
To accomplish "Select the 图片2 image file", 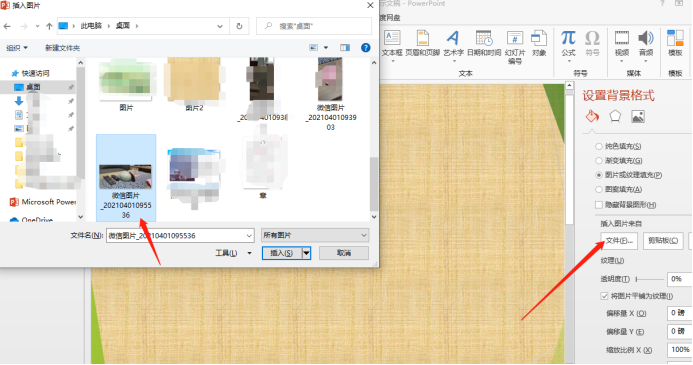I will click(x=194, y=84).
